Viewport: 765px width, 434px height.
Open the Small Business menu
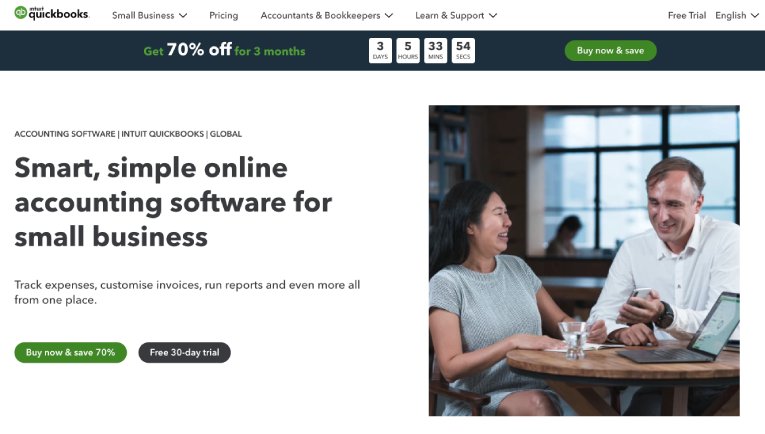[149, 16]
